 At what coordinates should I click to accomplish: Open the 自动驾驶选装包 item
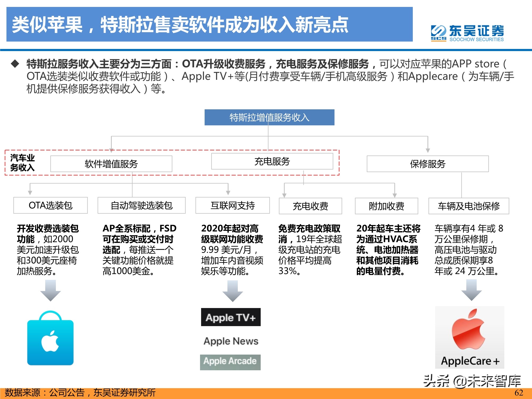tap(141, 205)
